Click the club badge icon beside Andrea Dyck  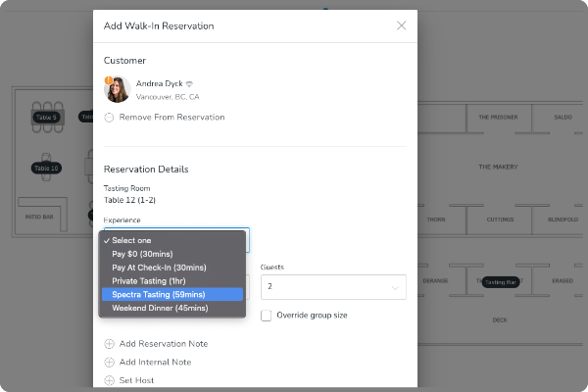coord(189,84)
